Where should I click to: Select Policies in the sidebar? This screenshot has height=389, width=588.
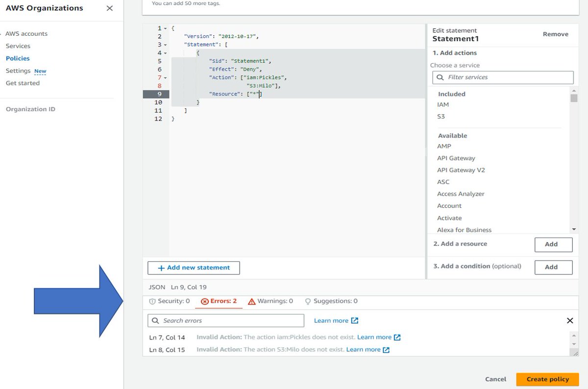(18, 58)
